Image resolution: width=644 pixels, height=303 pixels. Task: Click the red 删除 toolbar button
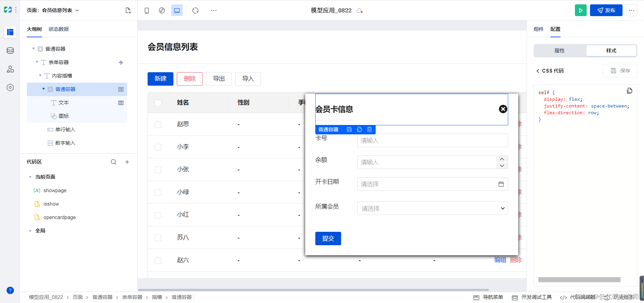point(190,79)
